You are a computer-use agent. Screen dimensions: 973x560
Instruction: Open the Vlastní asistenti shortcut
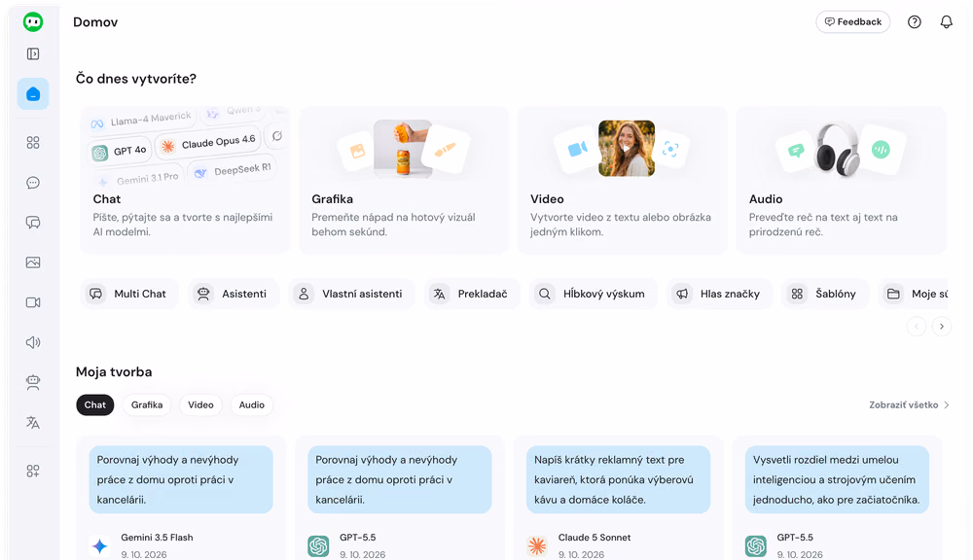[x=351, y=294]
